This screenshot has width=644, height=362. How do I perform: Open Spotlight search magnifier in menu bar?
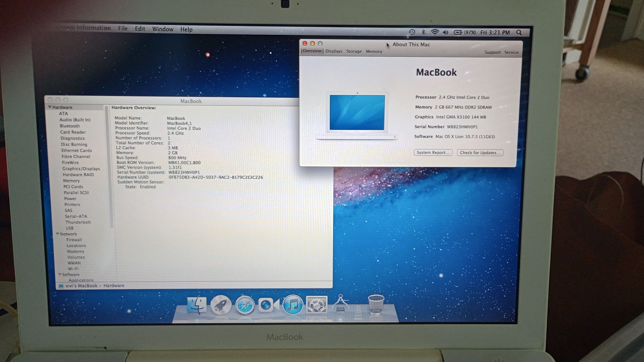pos(519,32)
